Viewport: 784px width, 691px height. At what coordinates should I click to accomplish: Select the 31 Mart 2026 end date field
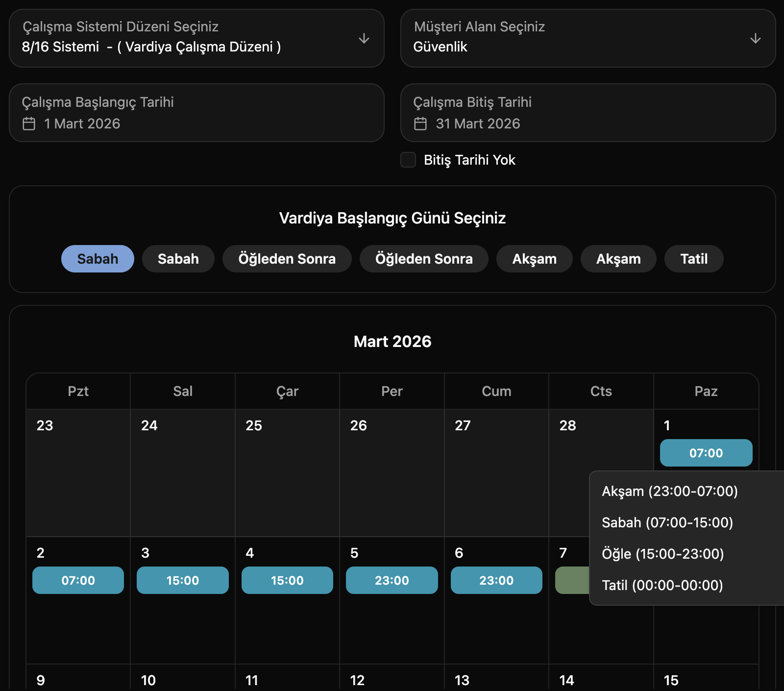point(588,113)
